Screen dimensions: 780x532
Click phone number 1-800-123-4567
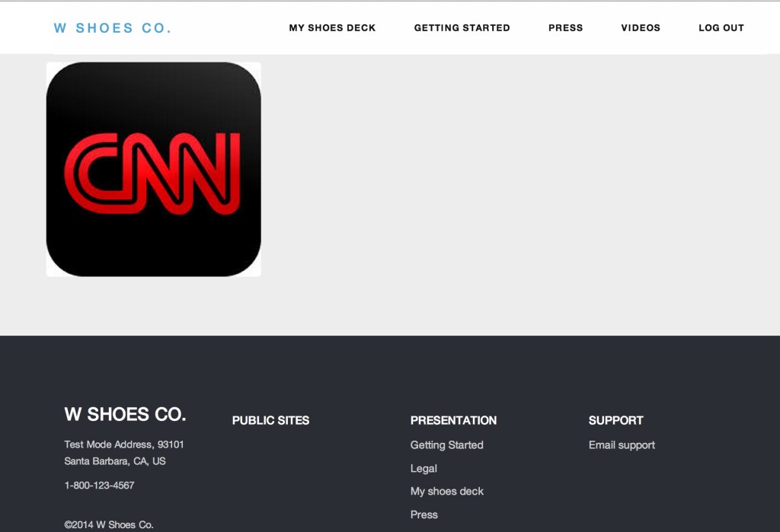pyautogui.click(x=99, y=486)
